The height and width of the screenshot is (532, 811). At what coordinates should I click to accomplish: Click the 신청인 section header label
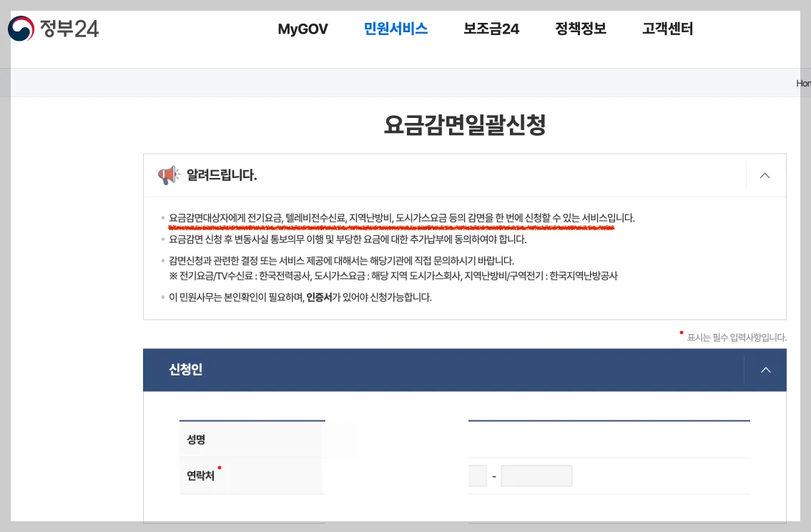point(185,370)
